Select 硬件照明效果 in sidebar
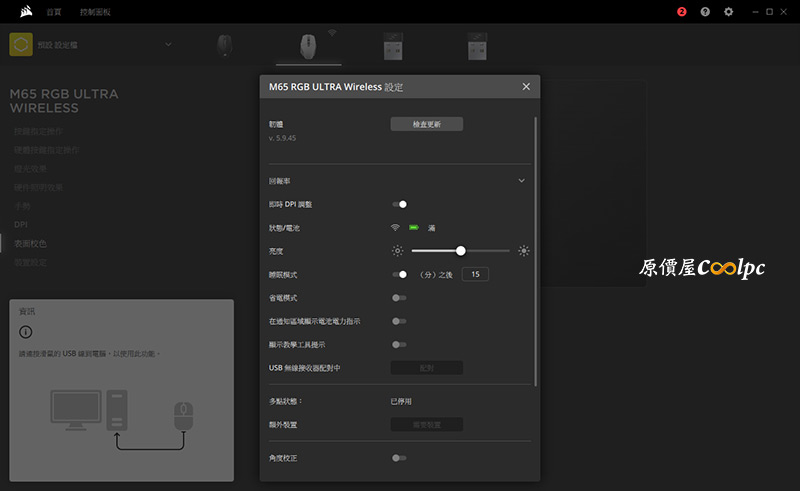 click(38, 188)
